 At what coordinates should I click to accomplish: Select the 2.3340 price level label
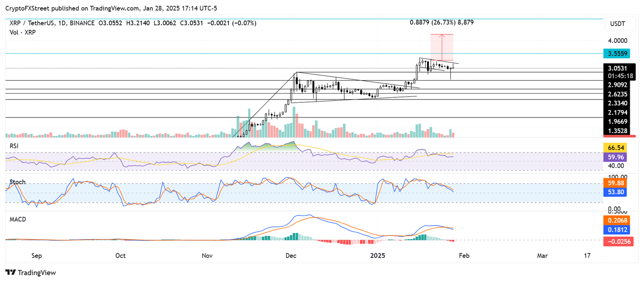coord(618,103)
